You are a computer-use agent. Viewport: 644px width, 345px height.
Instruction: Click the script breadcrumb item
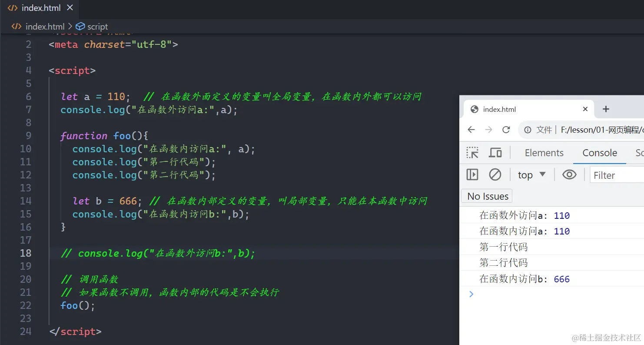point(97,27)
